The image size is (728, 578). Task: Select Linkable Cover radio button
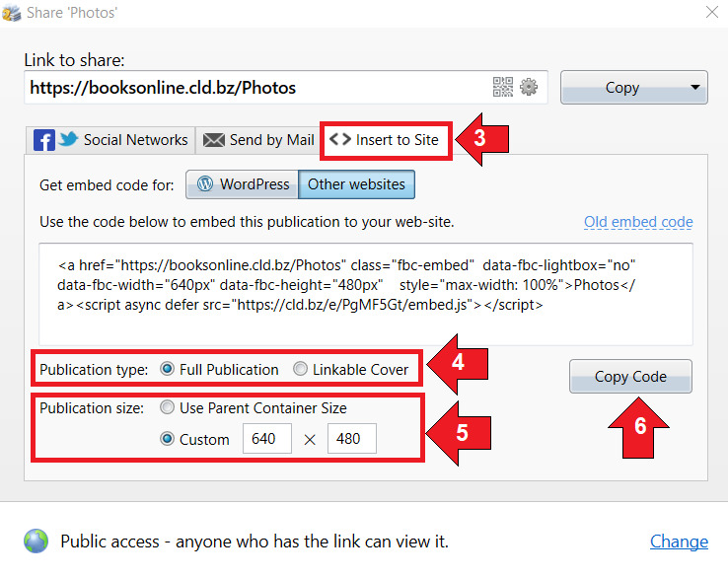[300, 369]
